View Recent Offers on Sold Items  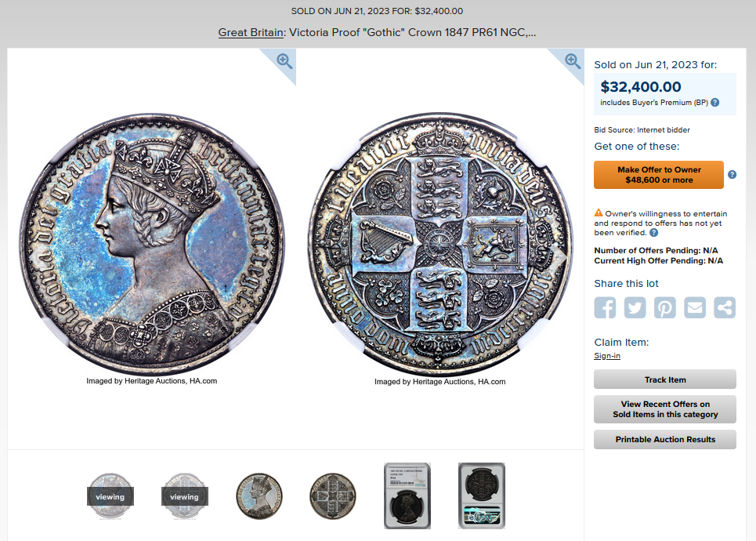coord(665,409)
